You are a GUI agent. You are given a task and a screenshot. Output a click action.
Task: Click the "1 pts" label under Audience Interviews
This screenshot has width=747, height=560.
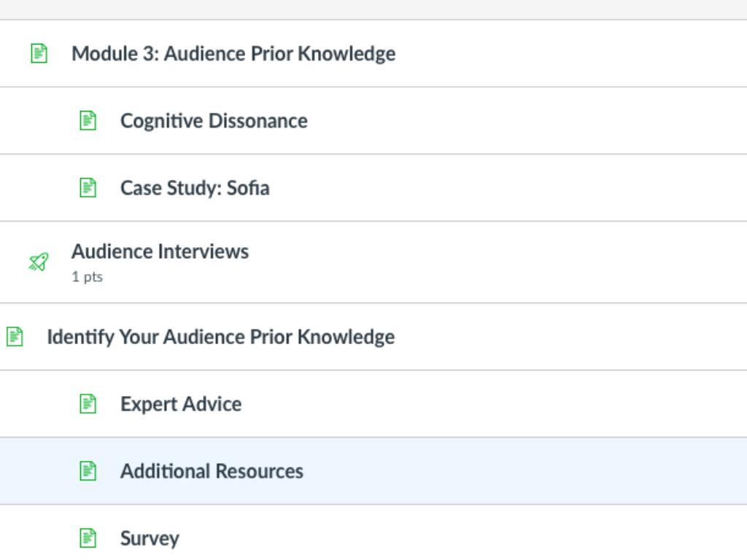[87, 277]
